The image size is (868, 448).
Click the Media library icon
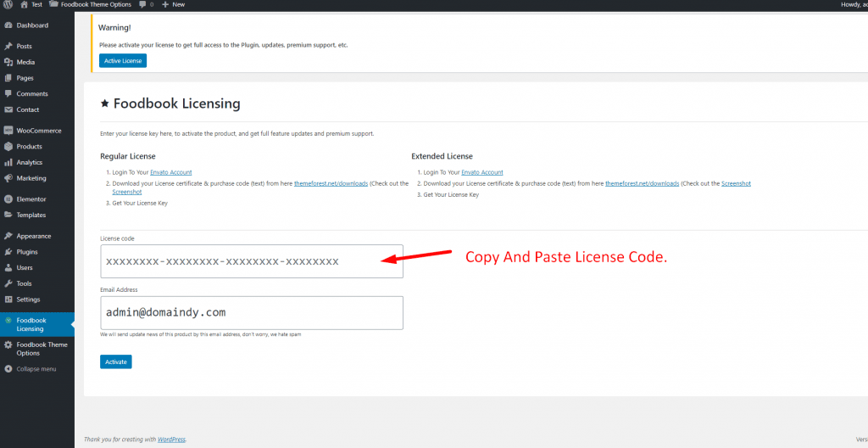coord(8,62)
